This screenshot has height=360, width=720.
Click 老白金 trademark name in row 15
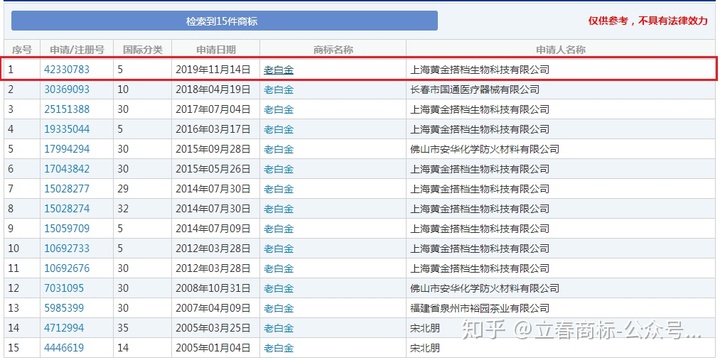278,348
